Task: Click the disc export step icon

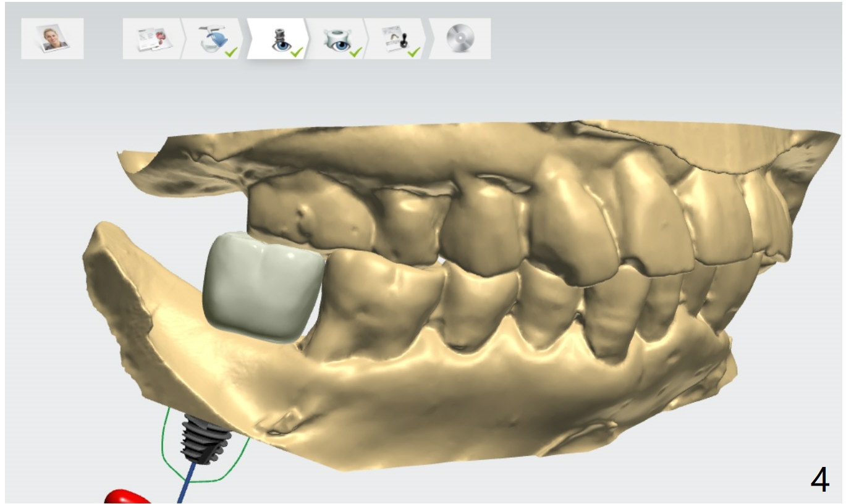Action: click(460, 38)
